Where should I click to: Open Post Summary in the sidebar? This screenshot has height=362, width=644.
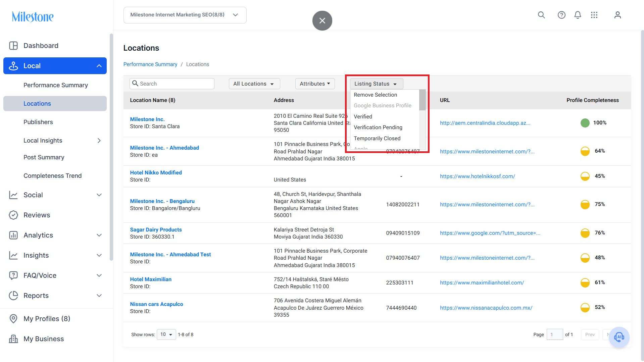point(44,157)
